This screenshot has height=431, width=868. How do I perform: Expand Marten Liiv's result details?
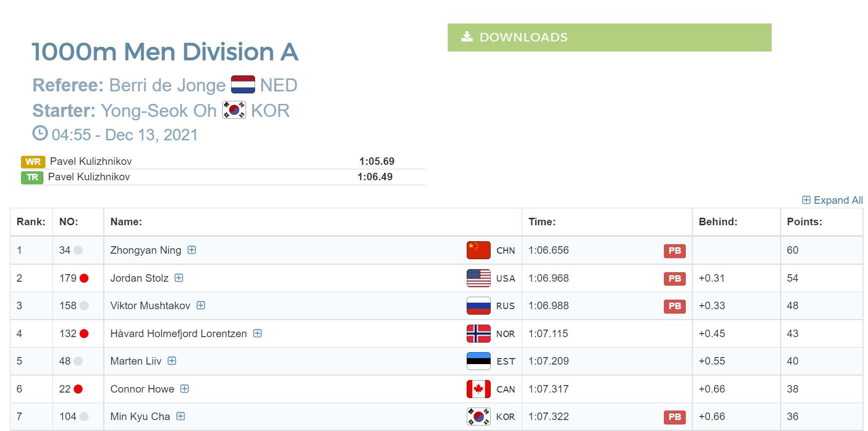(x=172, y=361)
